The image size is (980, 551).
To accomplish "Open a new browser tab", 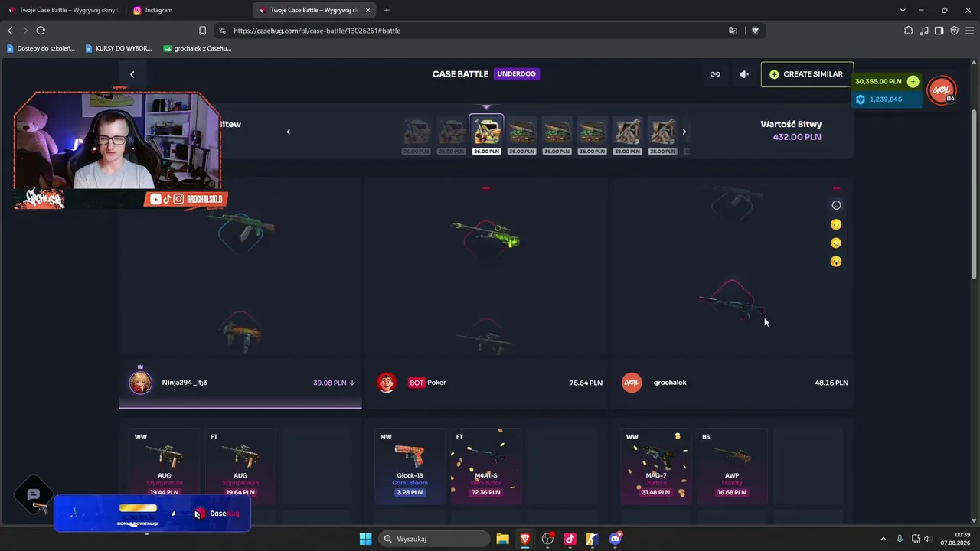I will click(x=387, y=10).
